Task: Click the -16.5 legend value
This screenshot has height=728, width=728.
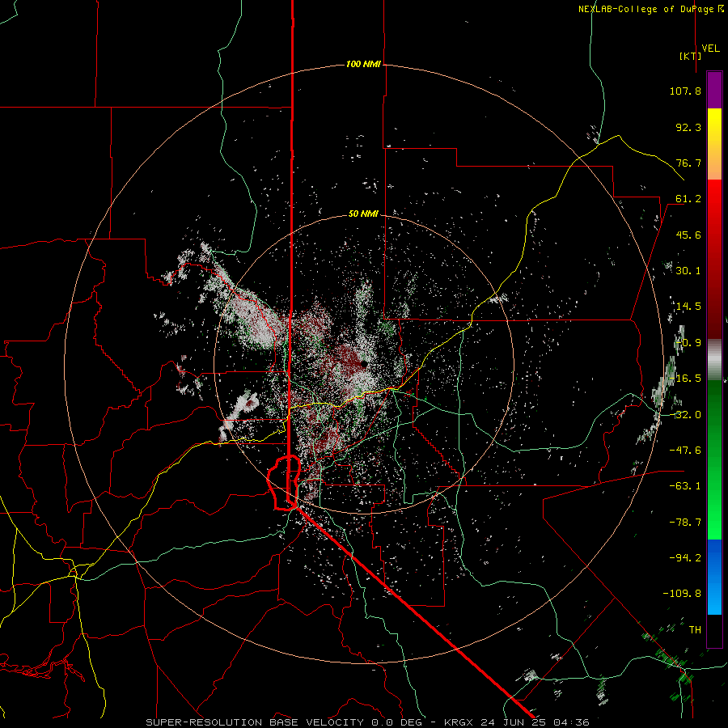Action: (685, 379)
